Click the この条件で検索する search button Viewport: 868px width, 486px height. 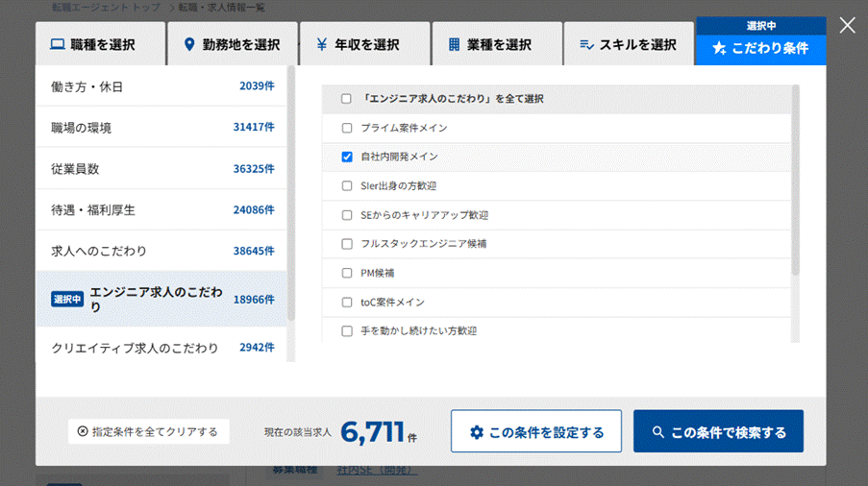point(718,432)
